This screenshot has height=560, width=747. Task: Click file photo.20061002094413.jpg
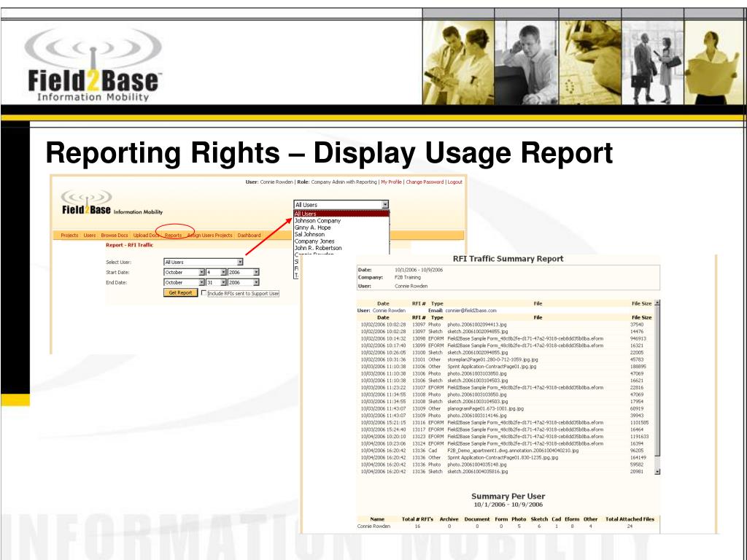(477, 324)
